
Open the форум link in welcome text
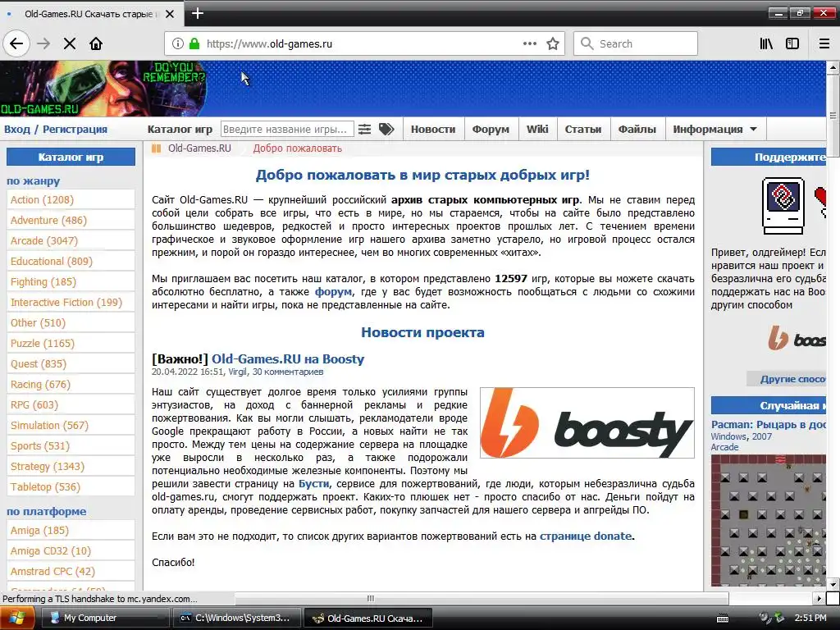click(333, 292)
